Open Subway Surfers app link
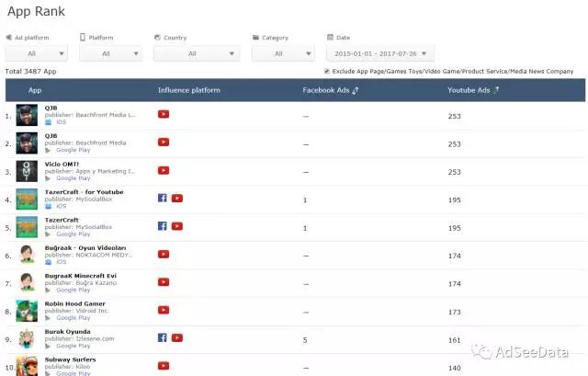 coord(70,359)
